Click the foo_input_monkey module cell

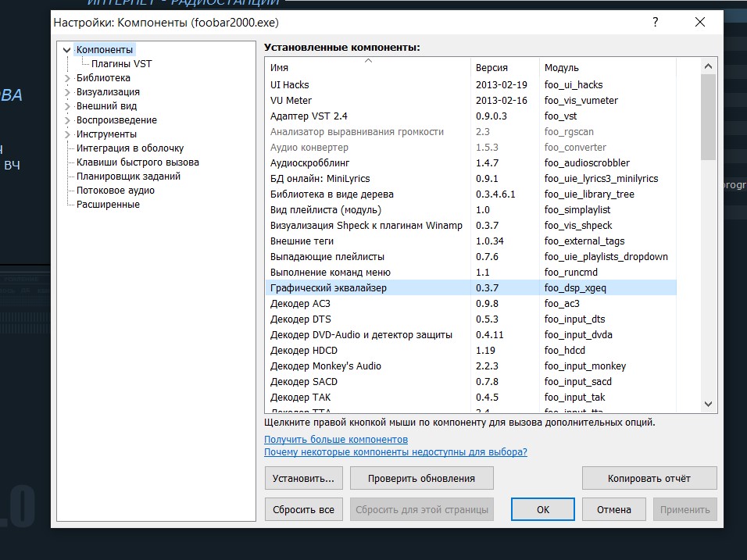[x=585, y=366]
